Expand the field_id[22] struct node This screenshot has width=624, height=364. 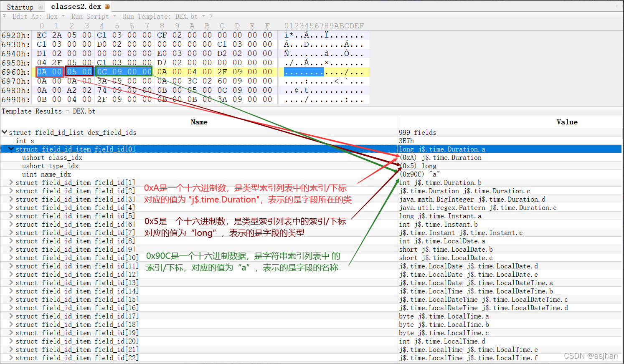click(11, 358)
